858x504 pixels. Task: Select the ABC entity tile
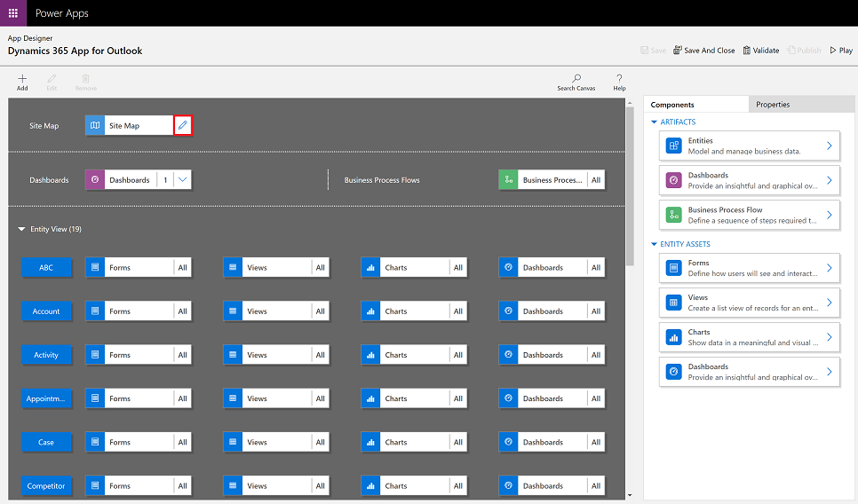[x=46, y=267]
